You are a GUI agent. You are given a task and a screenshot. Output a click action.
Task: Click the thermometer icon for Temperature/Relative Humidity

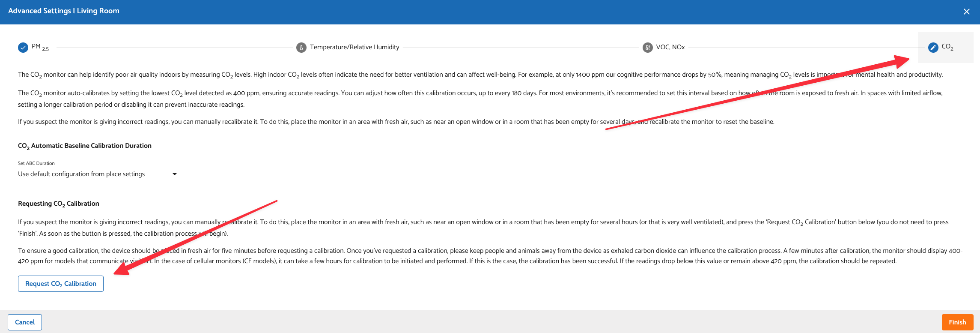[x=301, y=48]
